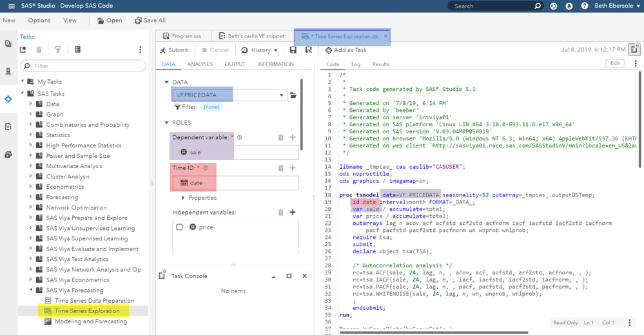Open the hamburger menu in header
644x335 pixels.
[12, 6]
